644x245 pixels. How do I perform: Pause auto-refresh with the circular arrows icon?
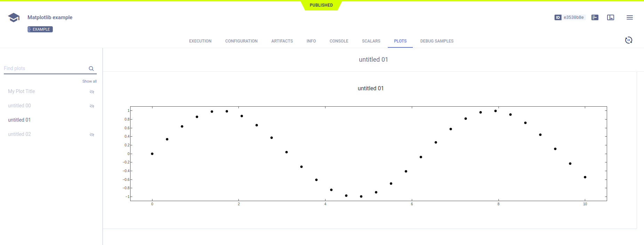(x=628, y=40)
